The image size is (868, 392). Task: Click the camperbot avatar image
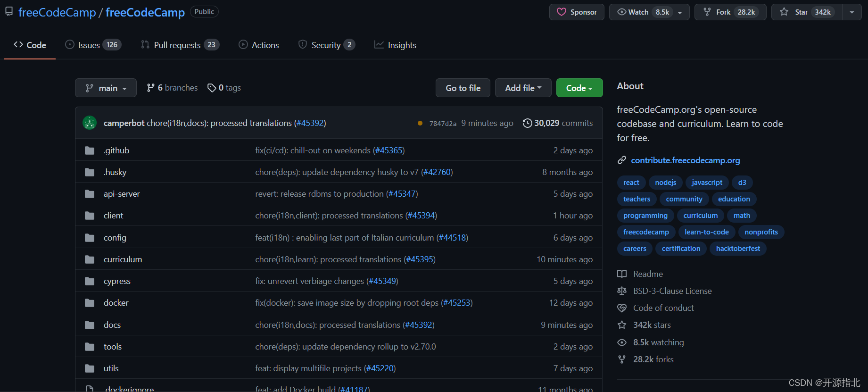coord(90,123)
